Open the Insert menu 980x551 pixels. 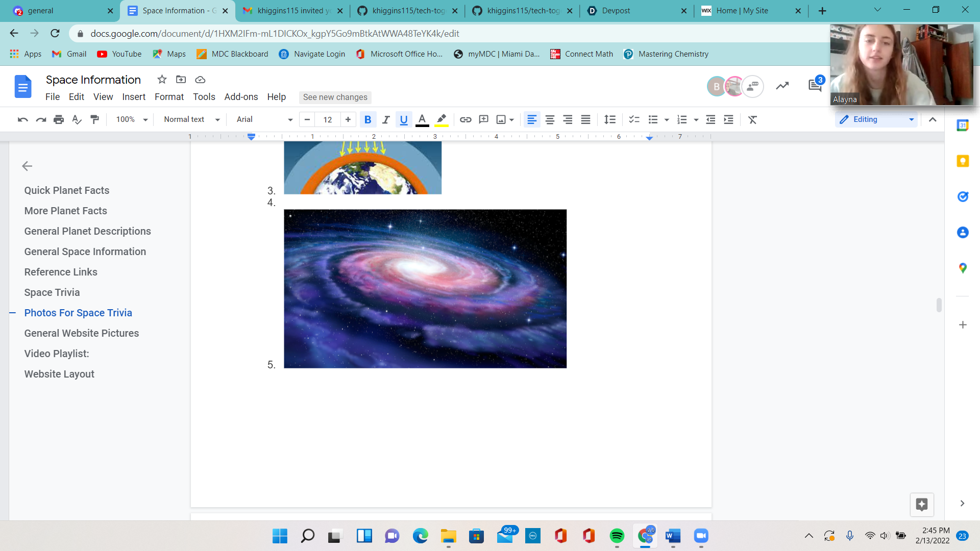[x=133, y=97]
